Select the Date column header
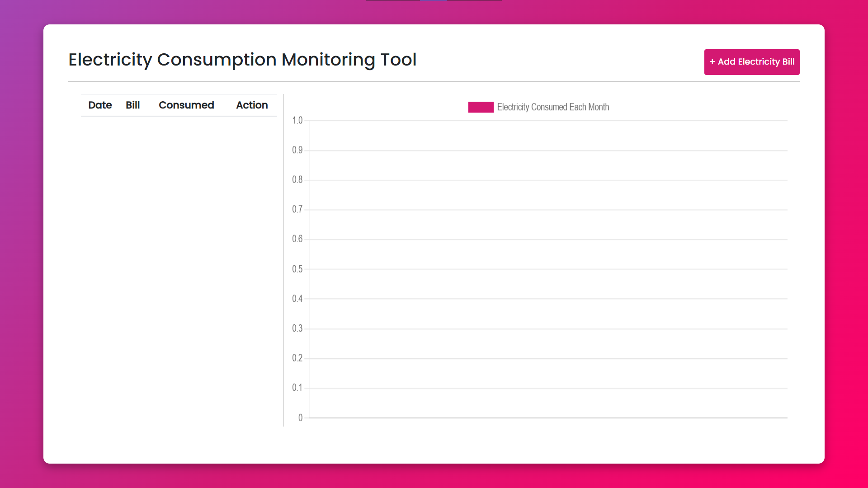 point(100,105)
